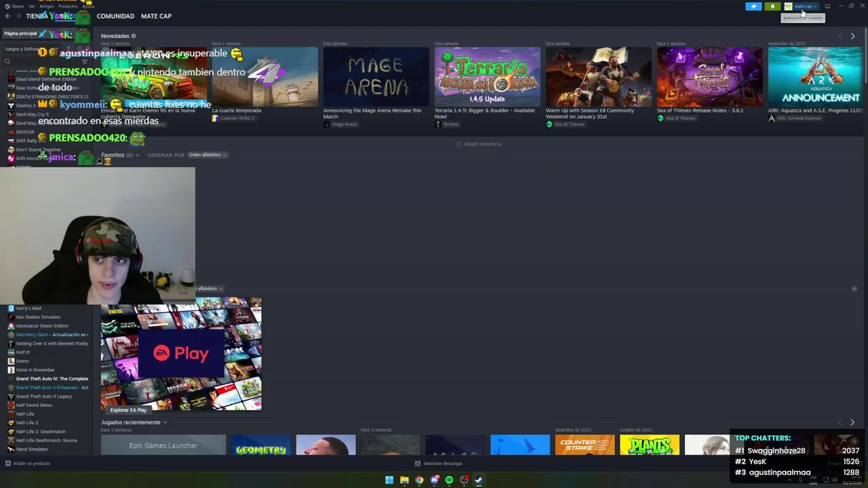Screen dimensions: 868x488
Task: Select Gas Station Simulator in library list
Action: tap(47, 317)
